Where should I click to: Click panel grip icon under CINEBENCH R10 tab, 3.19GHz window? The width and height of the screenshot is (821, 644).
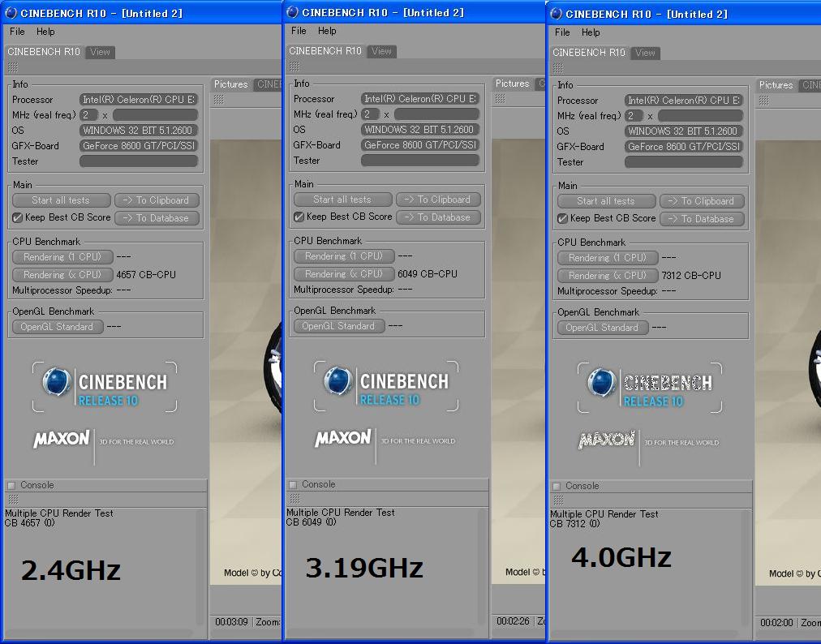(x=294, y=67)
